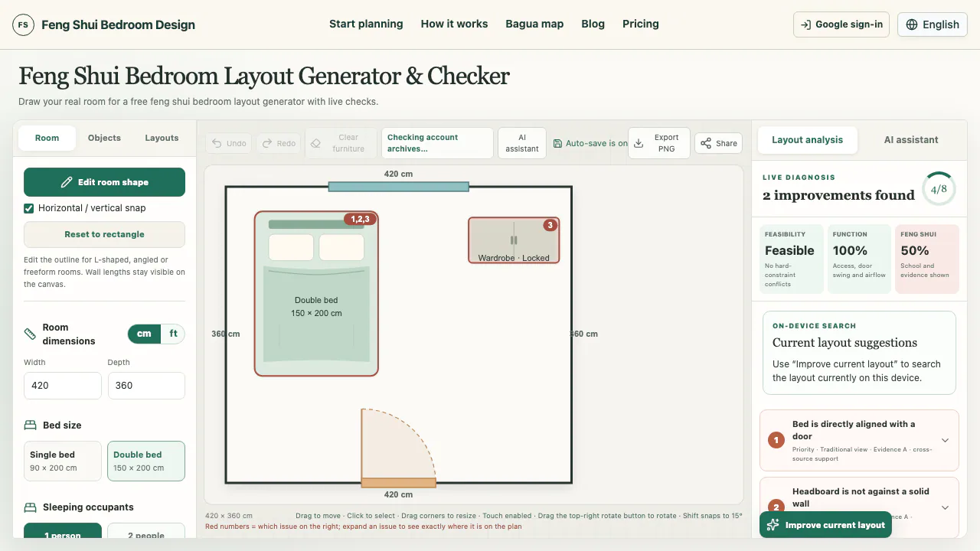The image size is (980, 551).
Task: Click the 4/8 score progress ring
Action: (x=939, y=188)
